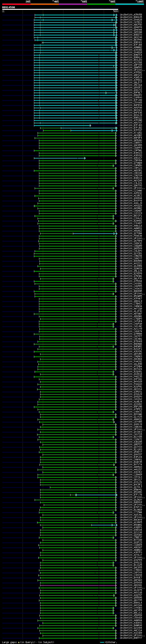Viewport: 146px width, 644px height.
Task: Open hit UniRef100_C4LEP0
Action: (131, 251)
